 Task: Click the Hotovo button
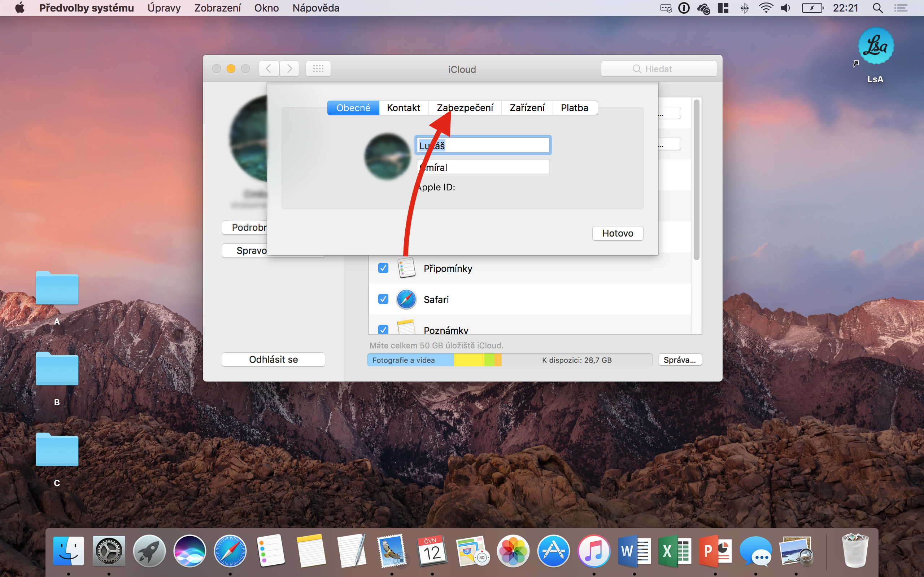coord(618,233)
